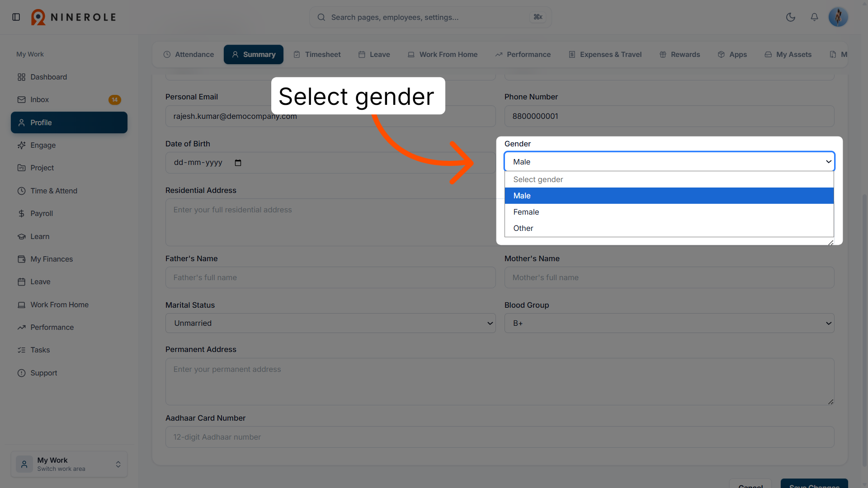This screenshot has width=868, height=488.
Task: Click the Personal Email field
Action: point(330,116)
